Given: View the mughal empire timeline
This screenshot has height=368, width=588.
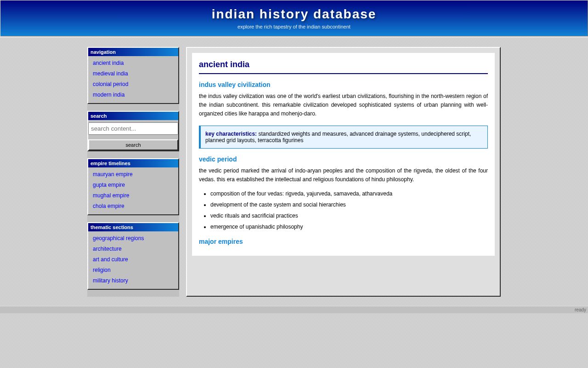Looking at the screenshot, I should coord(111,195).
